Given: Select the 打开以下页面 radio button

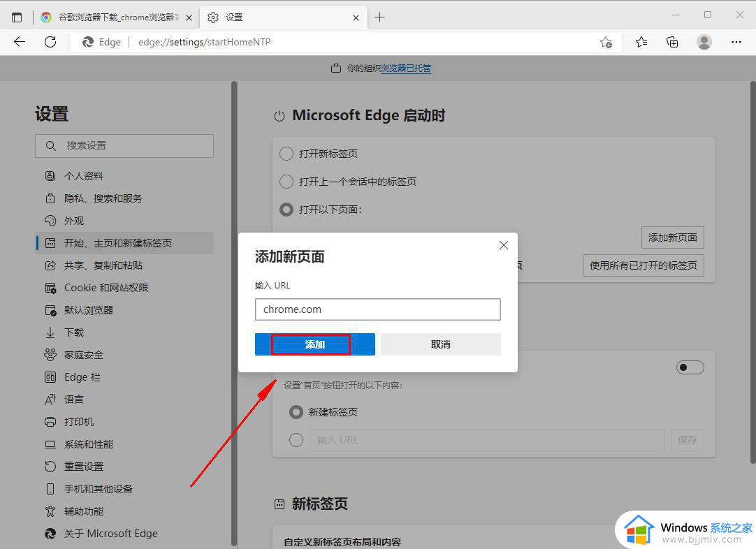Looking at the screenshot, I should 286,210.
